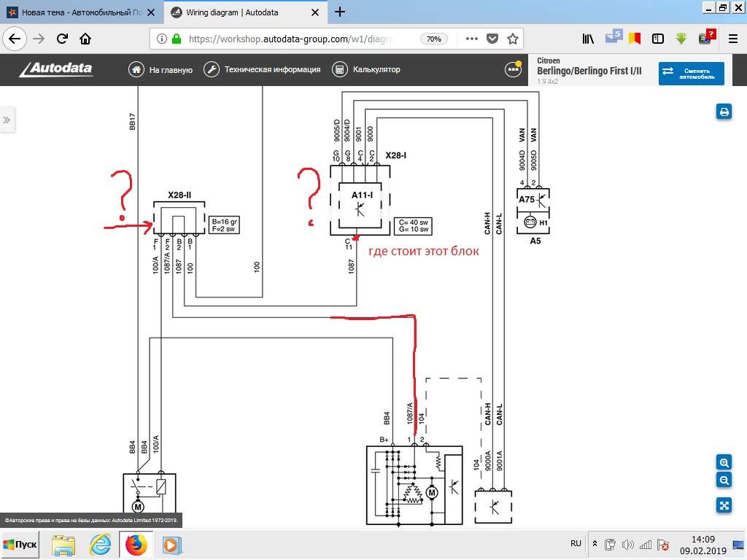The height and width of the screenshot is (560, 747).
Task: Open a new browser tab
Action: 340,12
